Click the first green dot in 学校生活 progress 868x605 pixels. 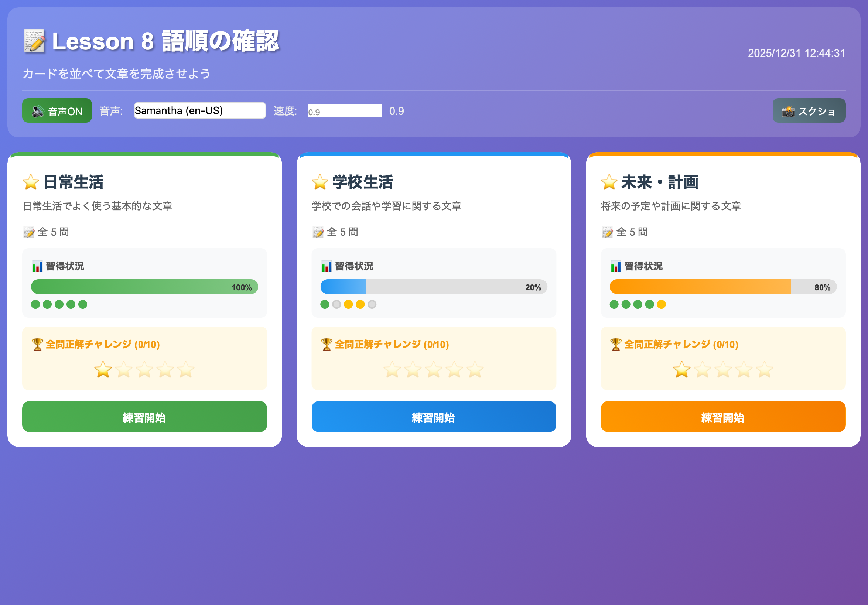[x=325, y=304]
